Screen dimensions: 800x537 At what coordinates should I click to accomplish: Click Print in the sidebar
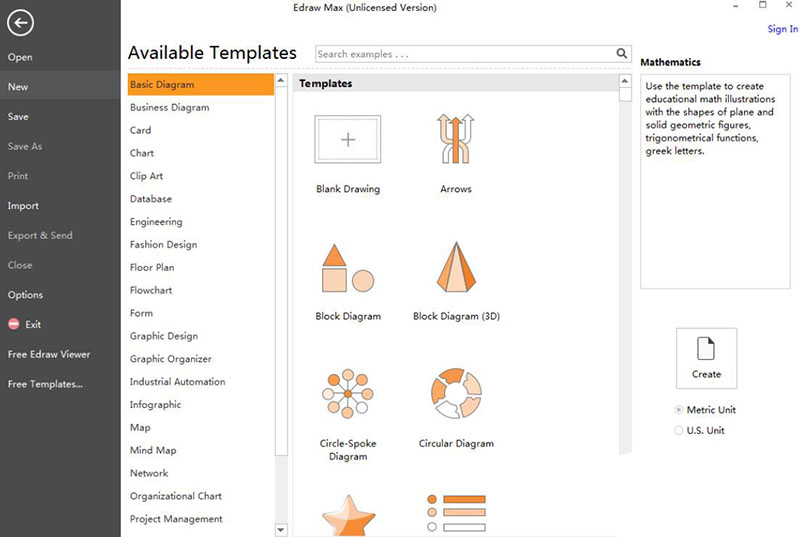(x=18, y=176)
